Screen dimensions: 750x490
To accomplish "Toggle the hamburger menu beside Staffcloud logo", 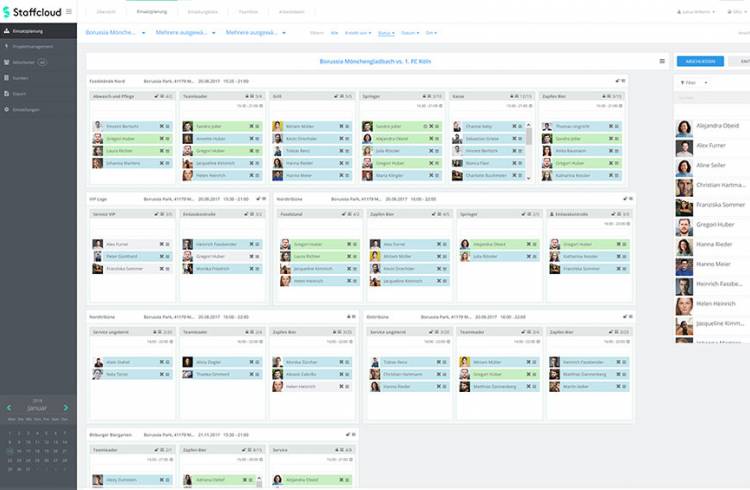I will click(69, 11).
